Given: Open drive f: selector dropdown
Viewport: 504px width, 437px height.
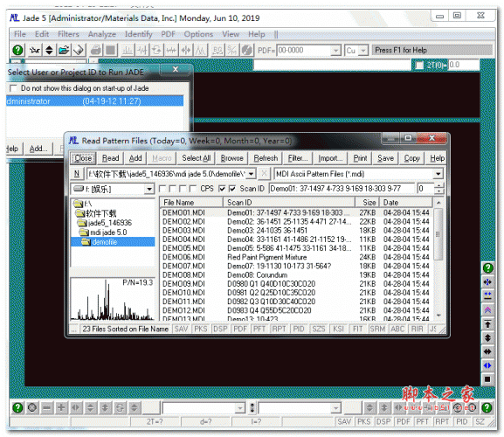Looking at the screenshot, I should point(149,189).
